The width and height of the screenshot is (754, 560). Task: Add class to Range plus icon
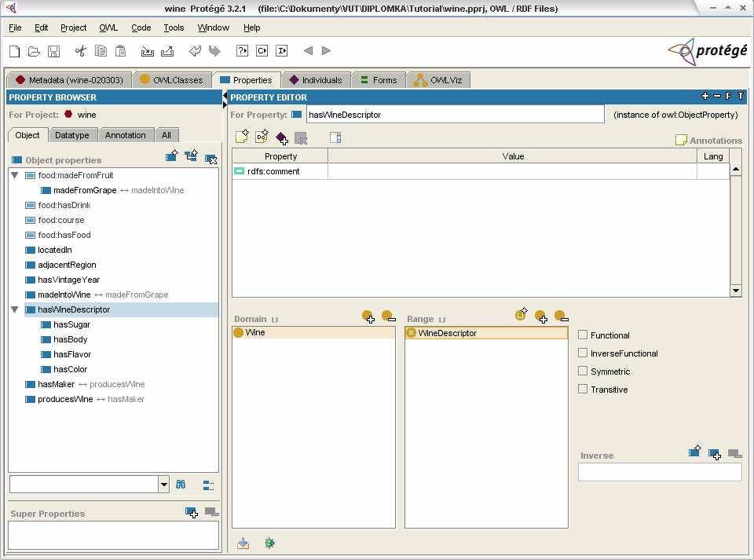pos(541,317)
